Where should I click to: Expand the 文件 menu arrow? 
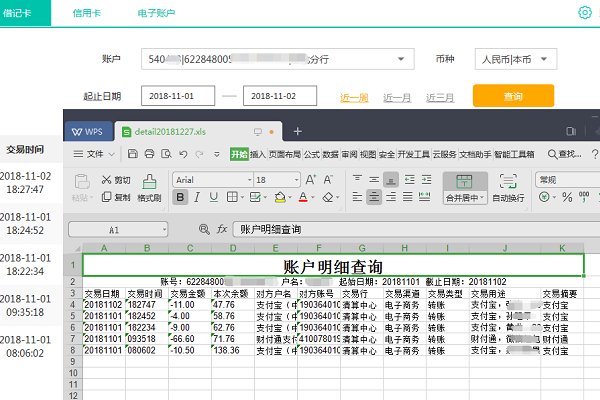pos(112,154)
